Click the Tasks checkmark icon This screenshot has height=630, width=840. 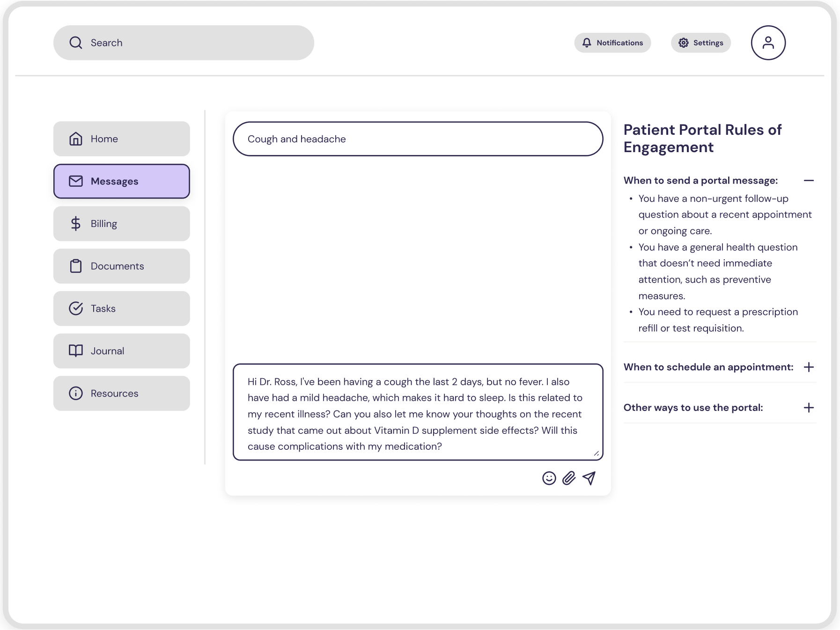click(x=75, y=308)
